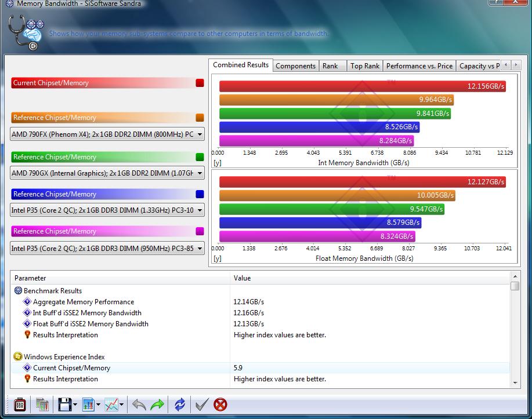Click the magenta 8.284GB/s bar
532x419 pixels.
click(x=317, y=140)
